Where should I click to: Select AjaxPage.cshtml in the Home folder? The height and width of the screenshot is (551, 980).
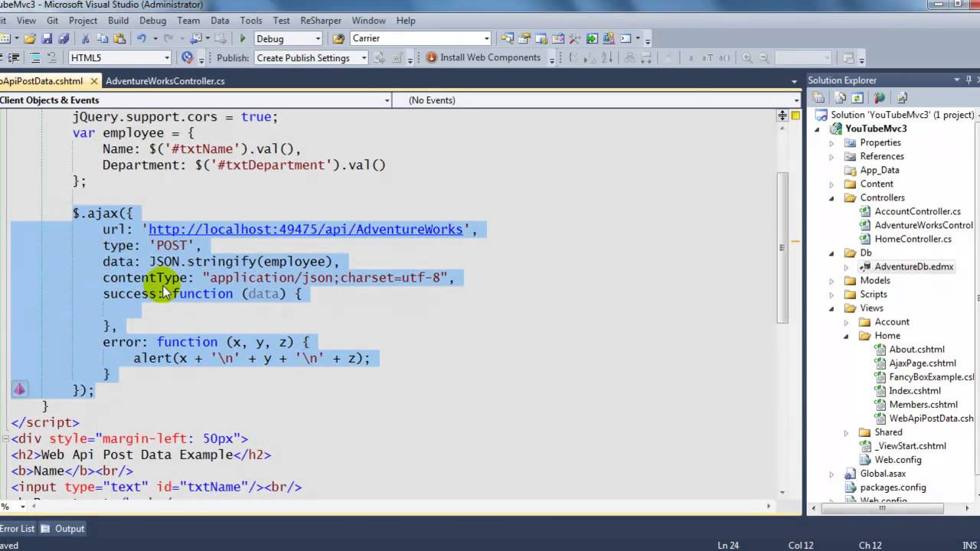click(922, 364)
